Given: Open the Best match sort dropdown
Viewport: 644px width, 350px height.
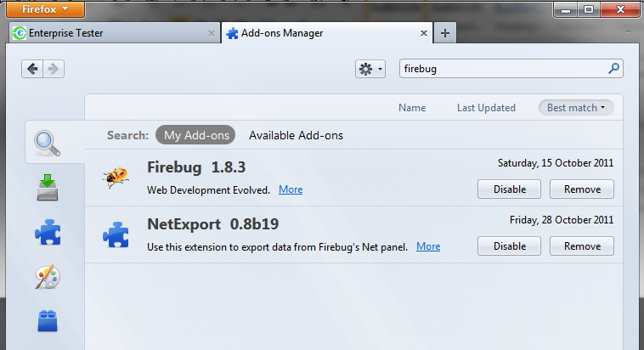Looking at the screenshot, I should click(576, 108).
